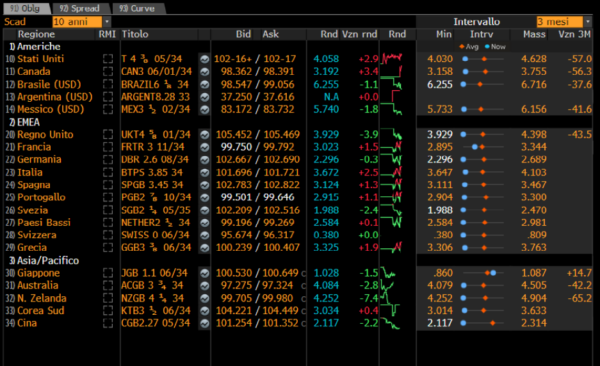Click the 3 mesi interval field
The image size is (600, 366).
(x=559, y=22)
